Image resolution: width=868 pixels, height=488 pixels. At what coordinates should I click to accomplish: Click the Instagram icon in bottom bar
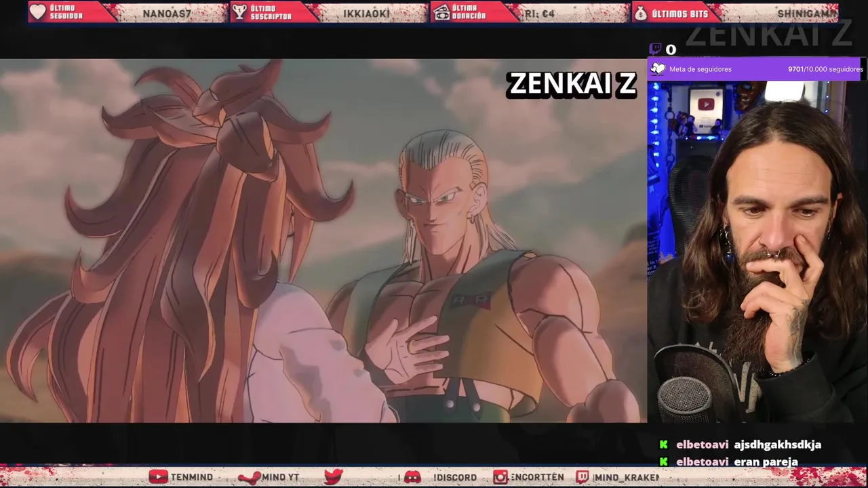click(500, 477)
